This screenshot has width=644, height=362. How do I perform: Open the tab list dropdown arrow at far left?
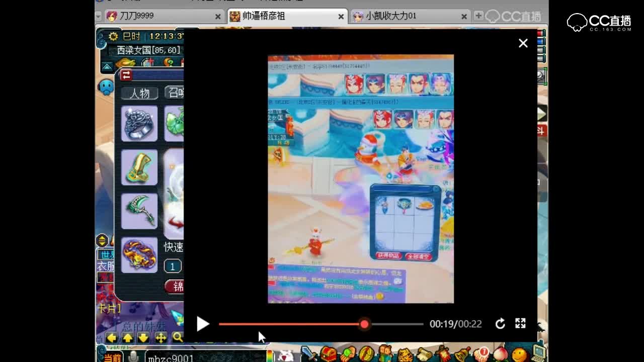[x=99, y=16]
